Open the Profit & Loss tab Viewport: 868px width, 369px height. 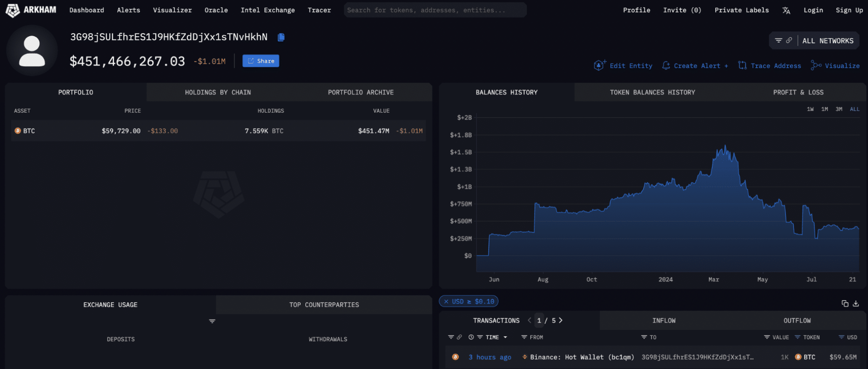point(798,92)
